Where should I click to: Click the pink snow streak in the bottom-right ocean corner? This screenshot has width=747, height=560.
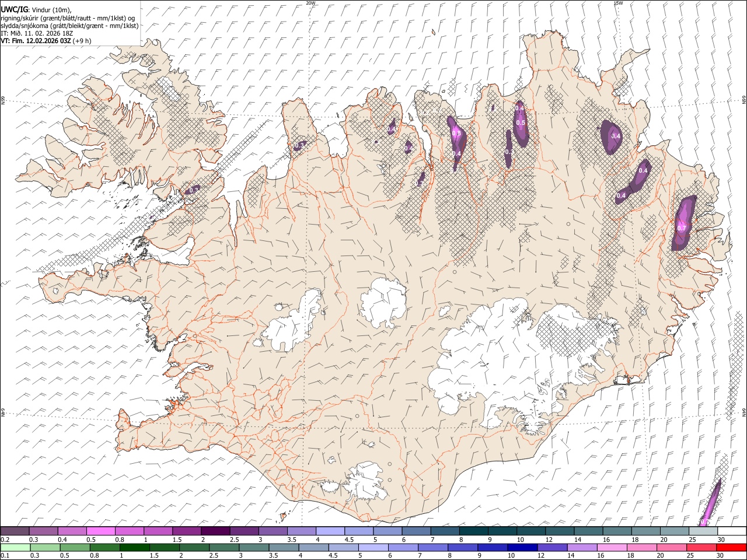[x=710, y=503]
